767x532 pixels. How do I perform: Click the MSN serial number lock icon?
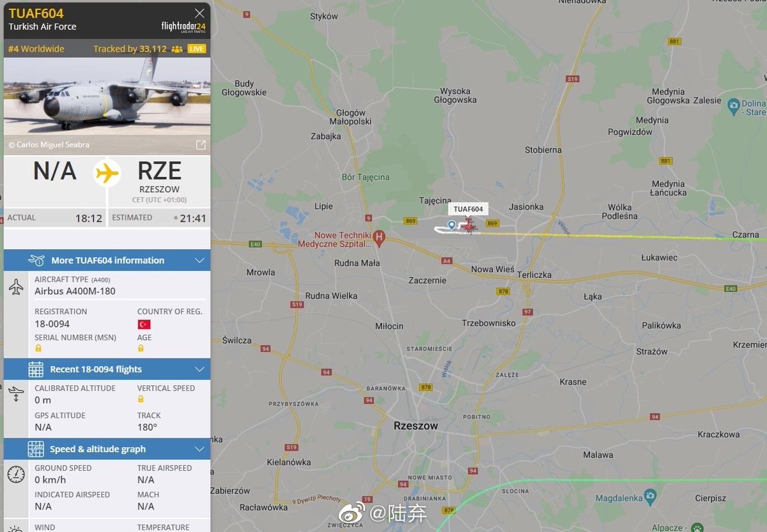[x=38, y=349]
